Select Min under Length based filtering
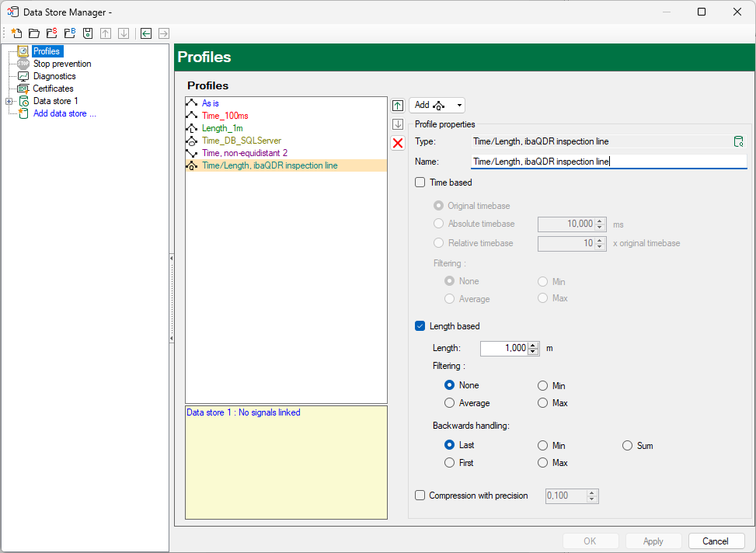 (x=543, y=386)
